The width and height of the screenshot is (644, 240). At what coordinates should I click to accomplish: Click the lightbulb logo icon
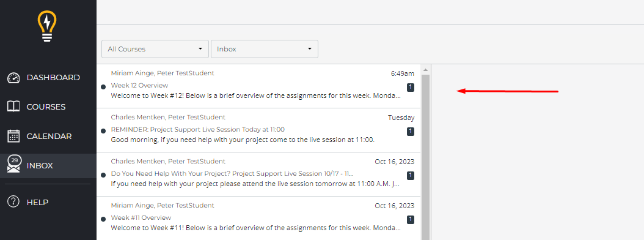[47, 26]
